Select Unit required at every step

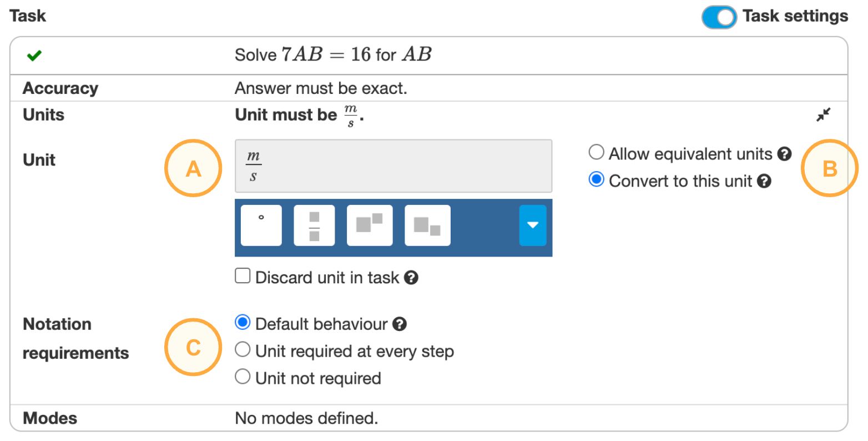click(243, 351)
